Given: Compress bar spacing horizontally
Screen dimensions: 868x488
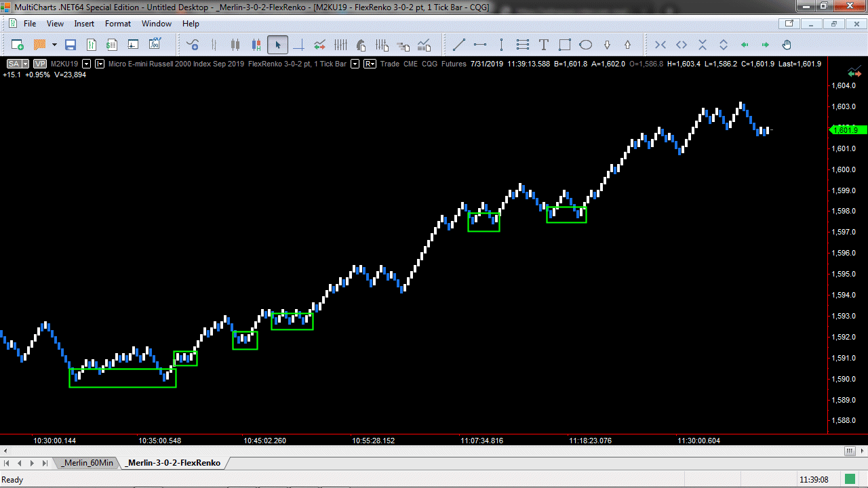Looking at the screenshot, I should [660, 45].
